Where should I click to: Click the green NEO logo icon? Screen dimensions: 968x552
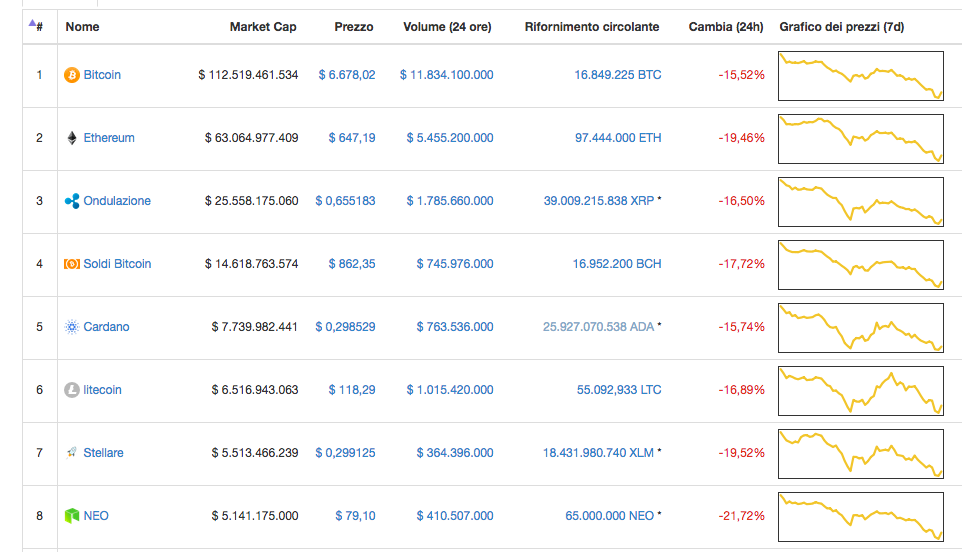pos(72,516)
